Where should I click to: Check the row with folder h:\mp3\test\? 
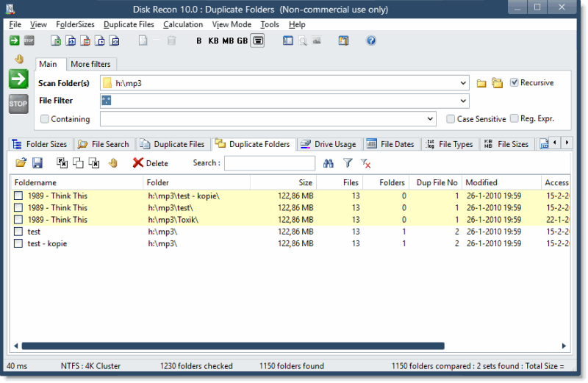click(x=18, y=208)
